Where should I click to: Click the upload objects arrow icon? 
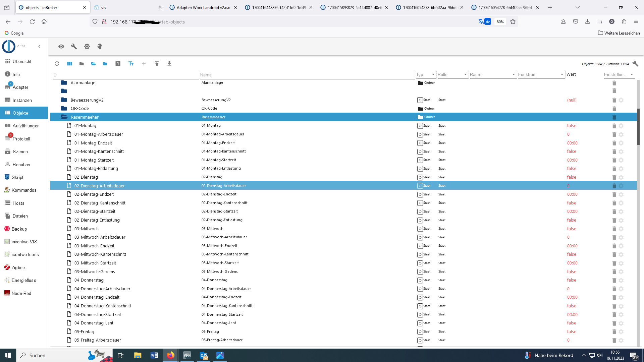tap(157, 64)
